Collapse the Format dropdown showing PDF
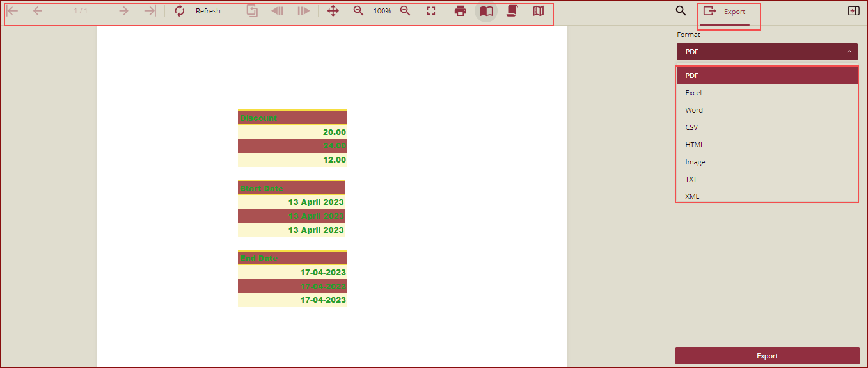 767,52
